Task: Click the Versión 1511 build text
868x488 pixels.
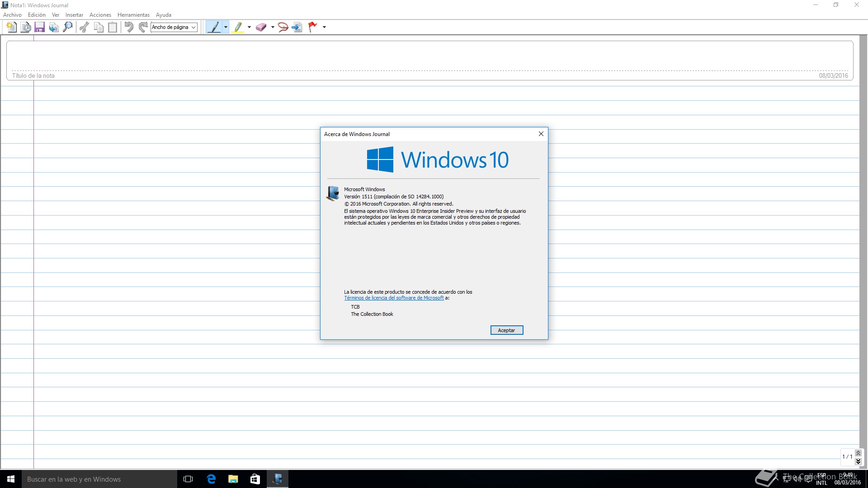Action: pyautogui.click(x=394, y=197)
